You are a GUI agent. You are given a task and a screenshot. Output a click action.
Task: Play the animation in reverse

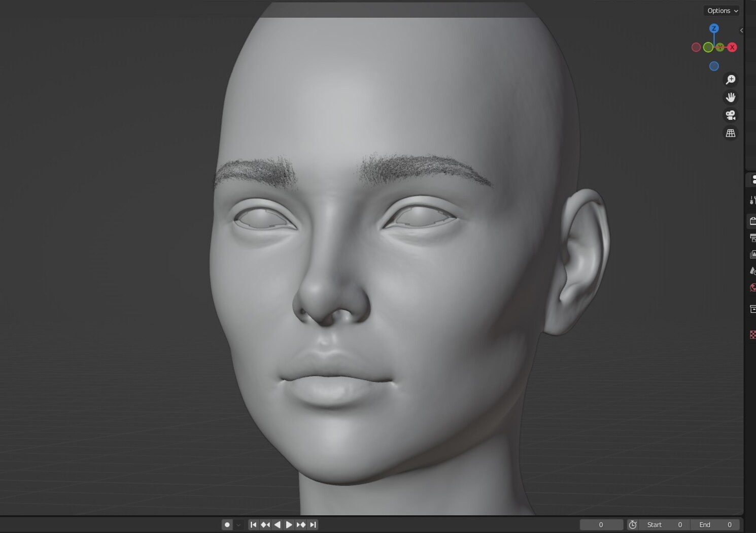(x=277, y=525)
